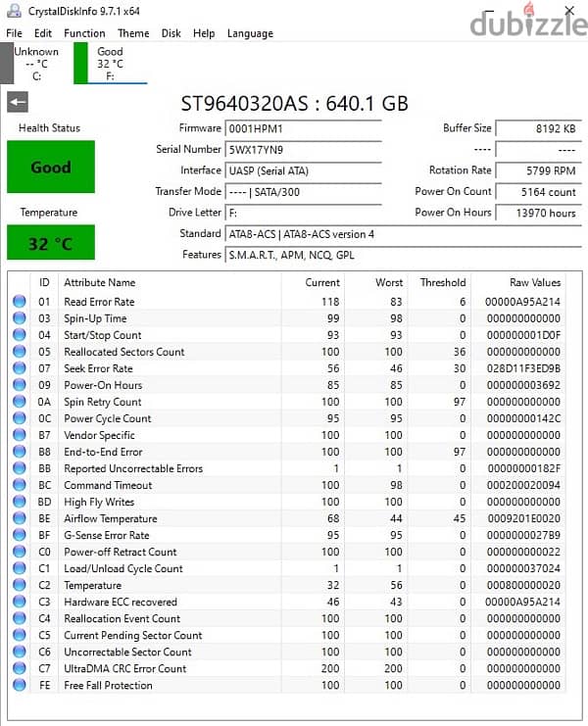The width and height of the screenshot is (588, 726).
Task: Click status orb for Airflow Temperature
Action: (x=20, y=518)
